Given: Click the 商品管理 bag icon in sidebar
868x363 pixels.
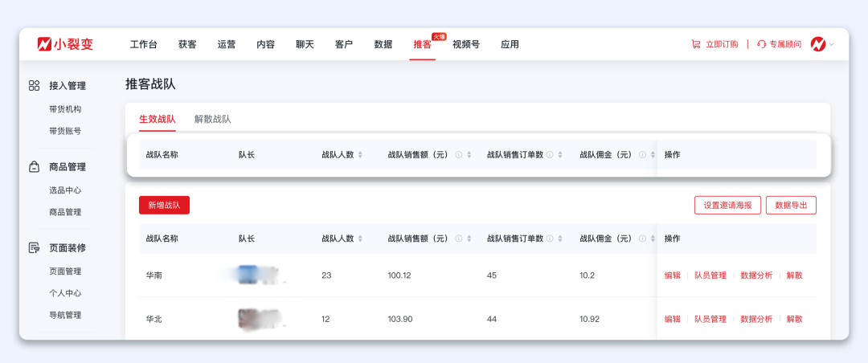Looking at the screenshot, I should (x=35, y=167).
